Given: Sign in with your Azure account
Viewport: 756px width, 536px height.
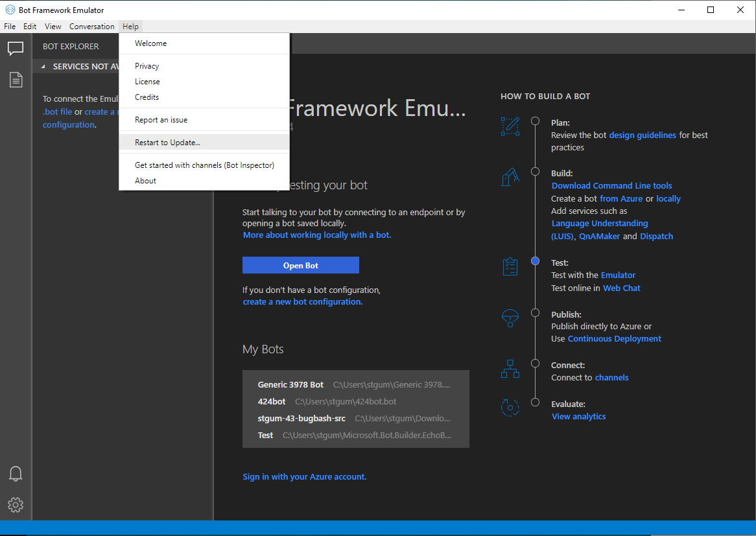Looking at the screenshot, I should (x=304, y=476).
